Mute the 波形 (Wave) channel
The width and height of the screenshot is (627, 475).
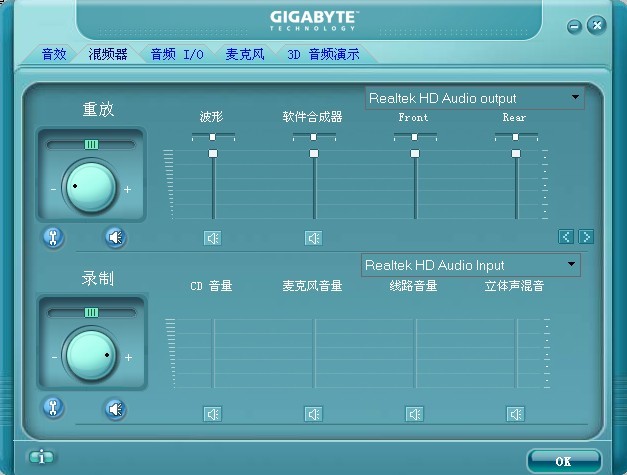tap(212, 238)
